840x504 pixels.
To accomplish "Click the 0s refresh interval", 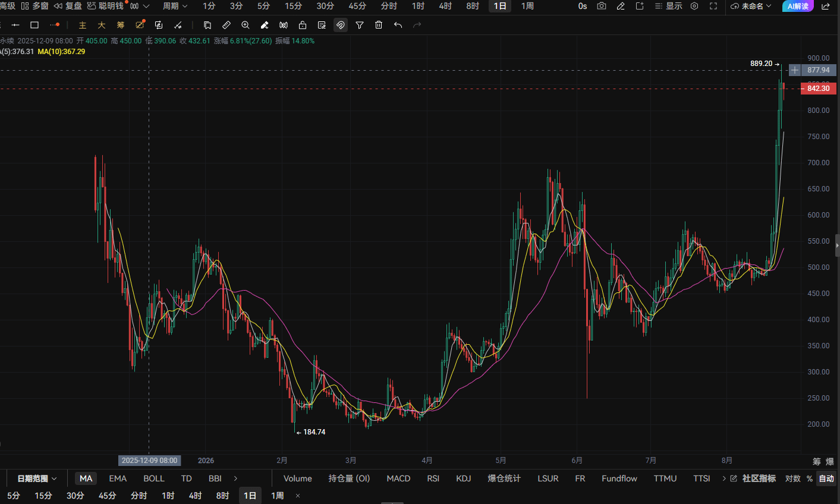I will coord(583,6).
